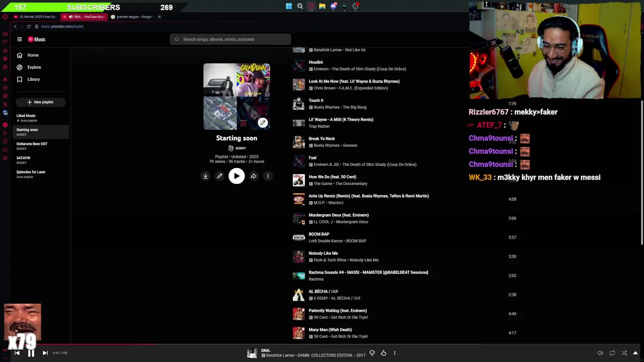Edit playlist cover thumbnail pencil overlay
Image resolution: width=644 pixels, height=362 pixels.
tap(263, 123)
